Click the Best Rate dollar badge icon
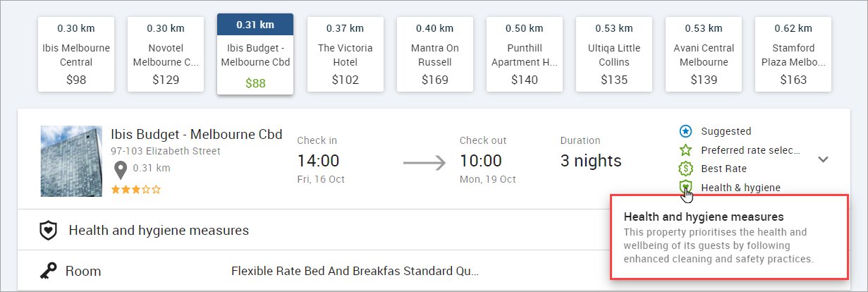 (x=685, y=169)
